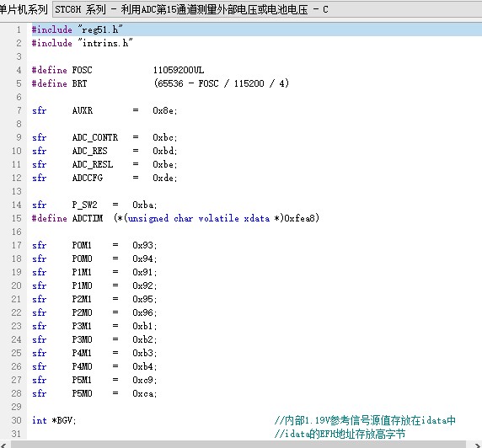Click the keyword volatile on line 15
This screenshot has height=448, width=482.
coord(218,218)
